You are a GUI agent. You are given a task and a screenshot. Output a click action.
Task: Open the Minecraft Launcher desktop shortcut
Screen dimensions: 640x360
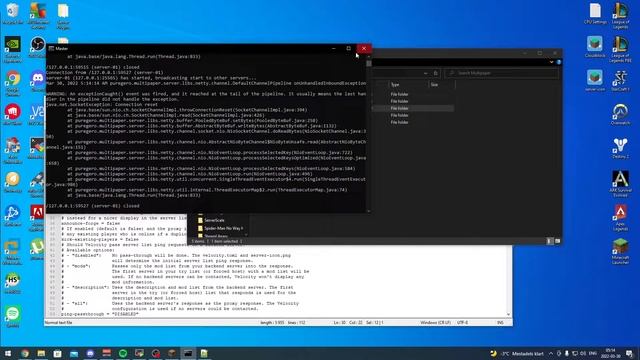click(x=620, y=251)
